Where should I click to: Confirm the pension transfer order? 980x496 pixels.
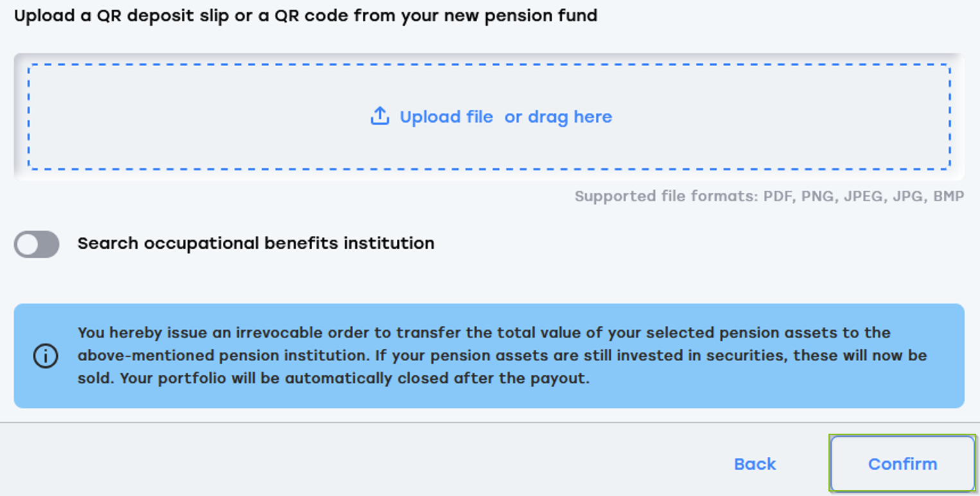click(902, 464)
